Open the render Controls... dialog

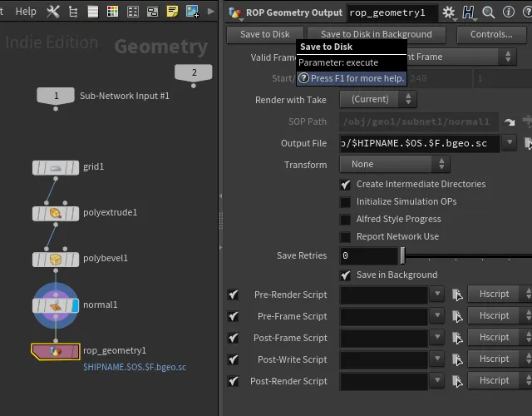pyautogui.click(x=491, y=34)
